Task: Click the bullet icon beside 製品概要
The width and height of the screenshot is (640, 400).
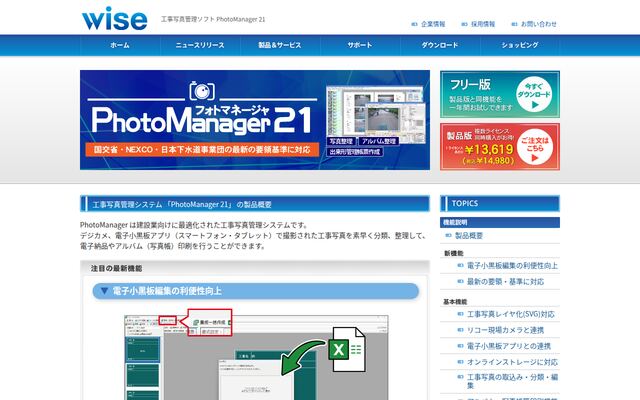Action: click(x=448, y=236)
